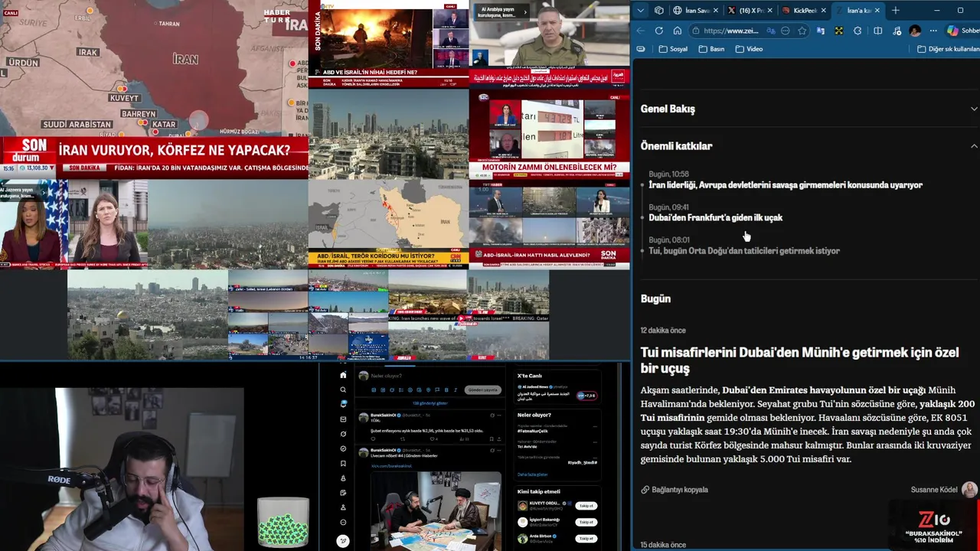The image size is (980, 551).
Task: Open Basın bookmarks folder
Action: tap(711, 49)
